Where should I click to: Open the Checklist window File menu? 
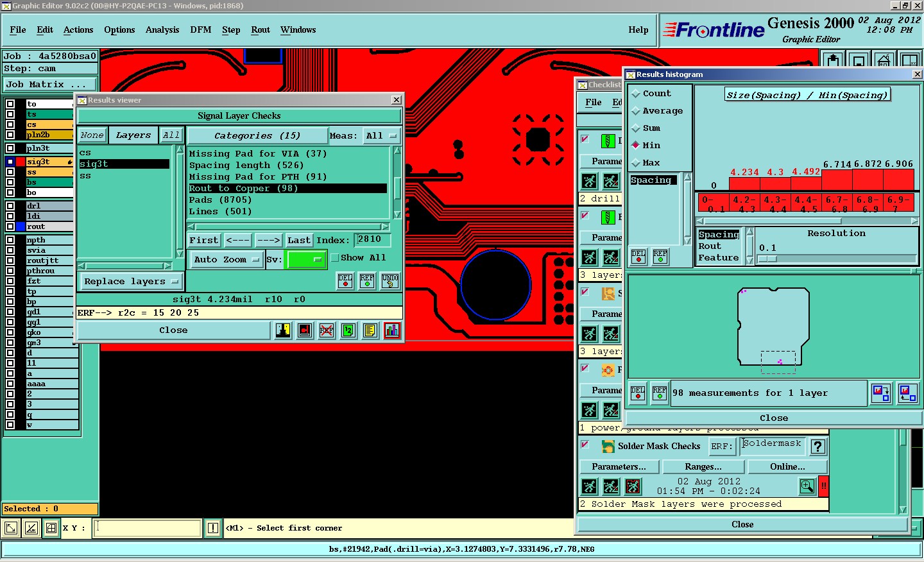[x=594, y=103]
